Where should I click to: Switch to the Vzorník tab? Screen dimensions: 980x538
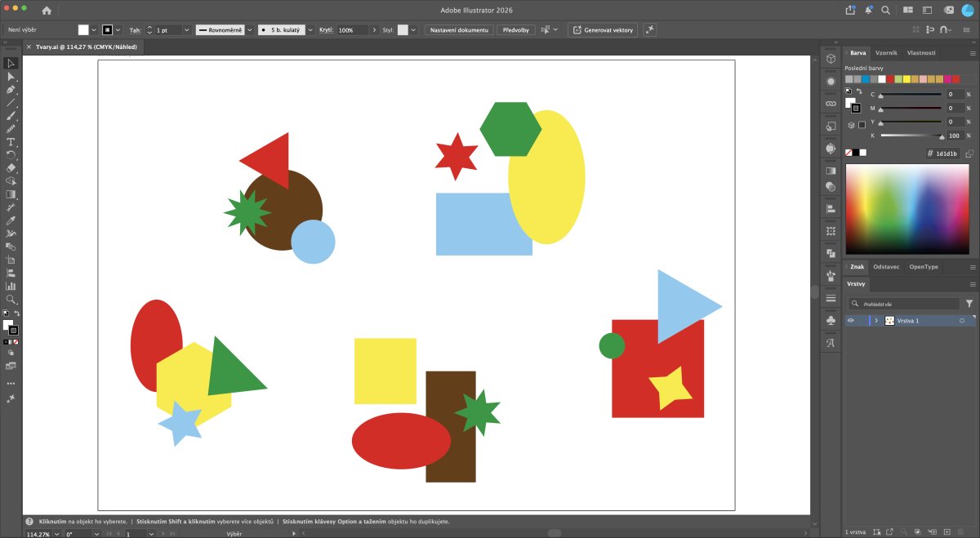(x=886, y=52)
